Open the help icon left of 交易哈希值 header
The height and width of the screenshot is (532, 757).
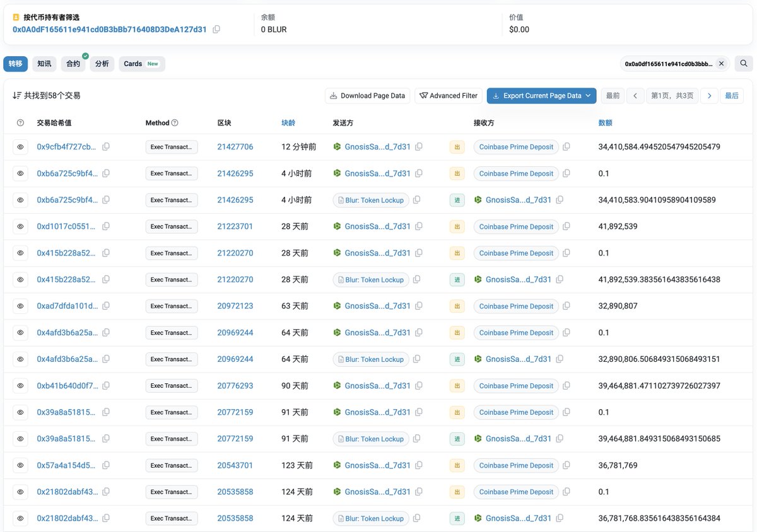[x=20, y=123]
